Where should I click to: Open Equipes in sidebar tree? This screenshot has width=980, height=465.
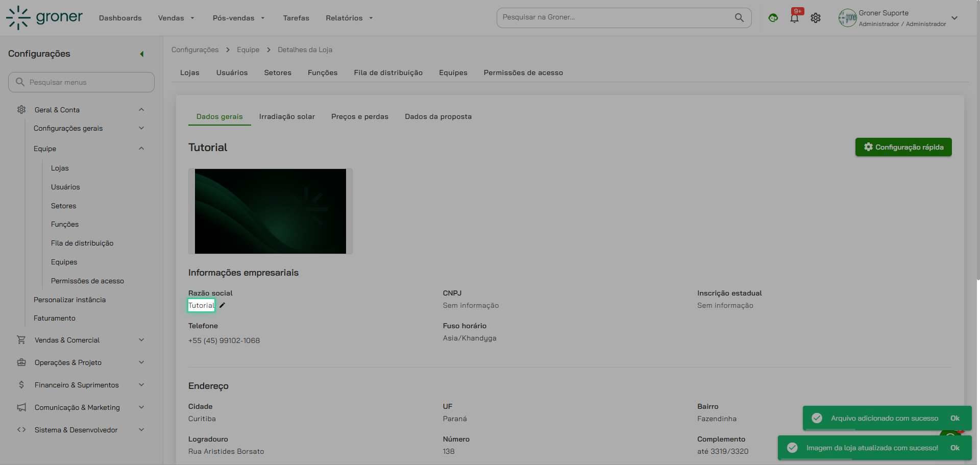(x=64, y=262)
